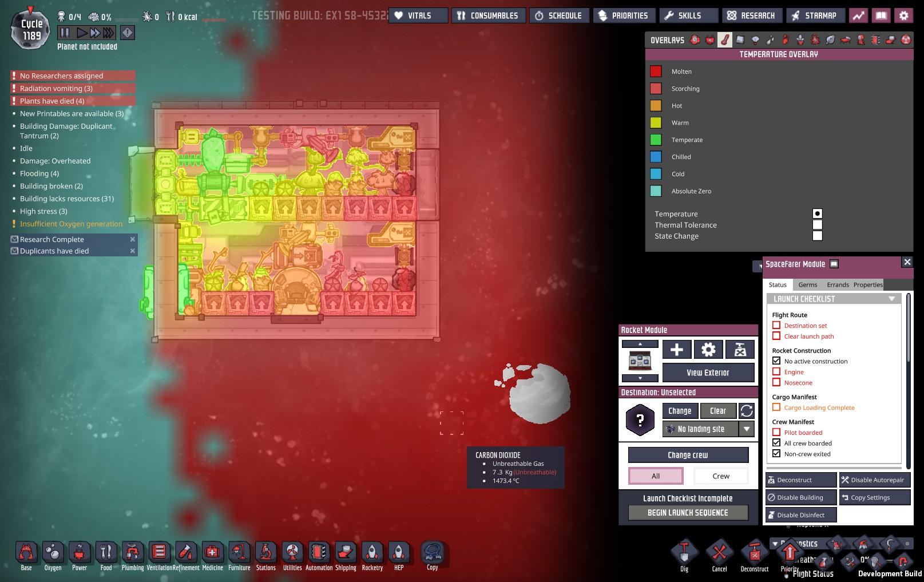Pause the game

[x=65, y=33]
